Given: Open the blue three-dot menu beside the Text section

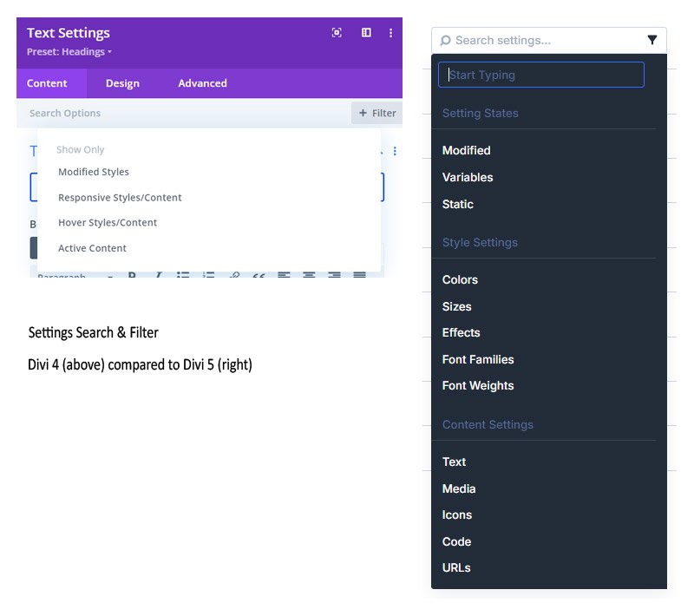Looking at the screenshot, I should 395,151.
